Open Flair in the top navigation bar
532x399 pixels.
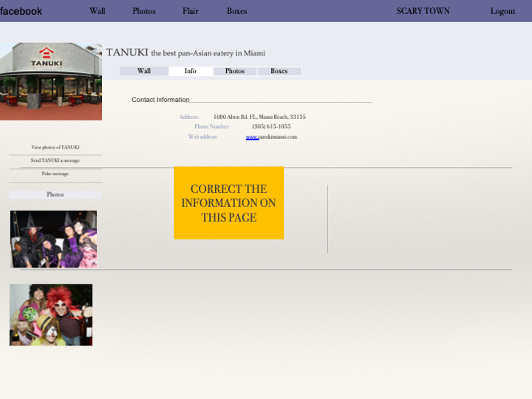[x=191, y=11]
